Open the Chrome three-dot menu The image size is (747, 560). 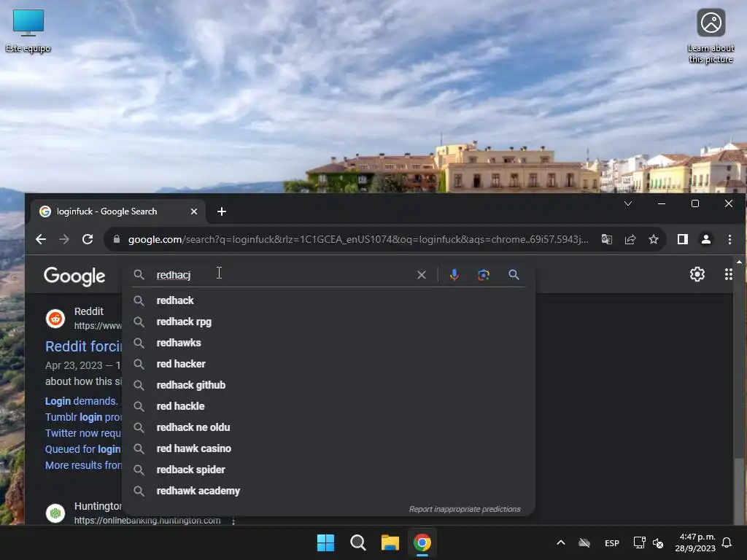729,239
